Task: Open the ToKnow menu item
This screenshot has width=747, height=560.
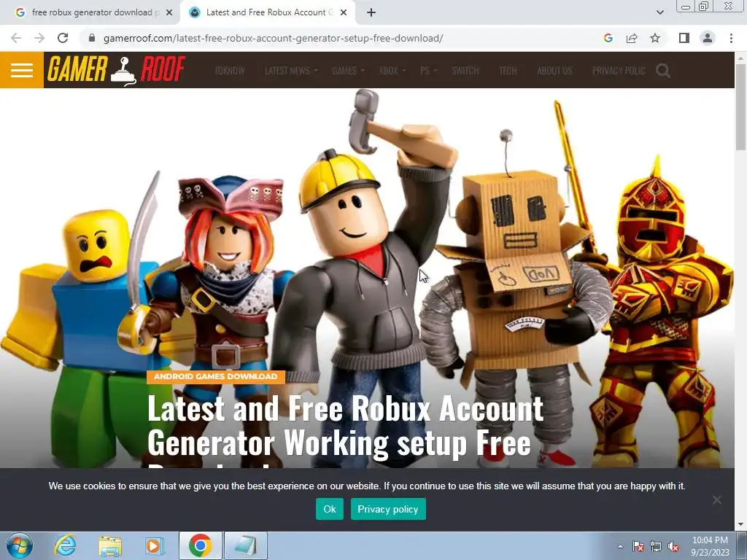Action: coord(230,71)
